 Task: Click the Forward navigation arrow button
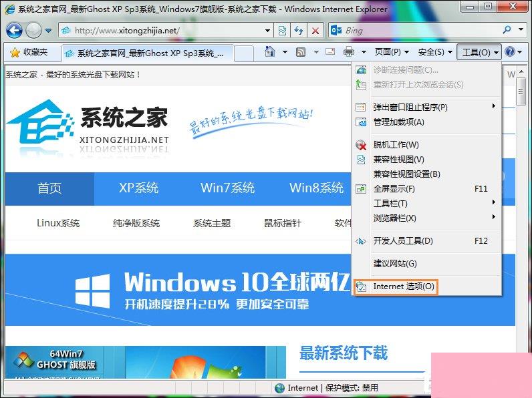coord(33,31)
